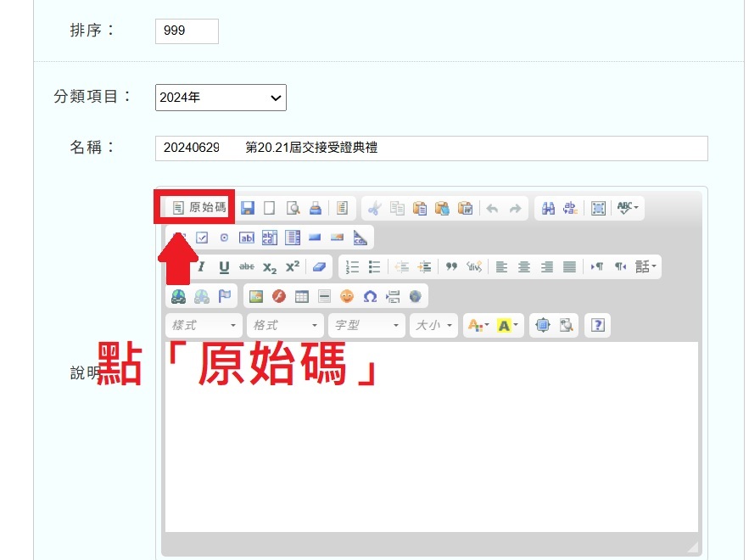Click the Cut scissors icon

[x=375, y=209]
